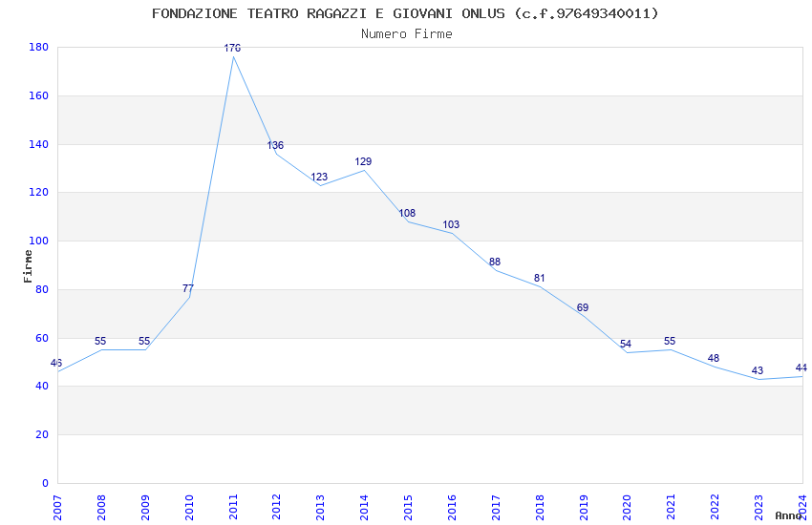Click the y-axis value 160
Viewport: 812px width, 525px height.
tap(39, 95)
